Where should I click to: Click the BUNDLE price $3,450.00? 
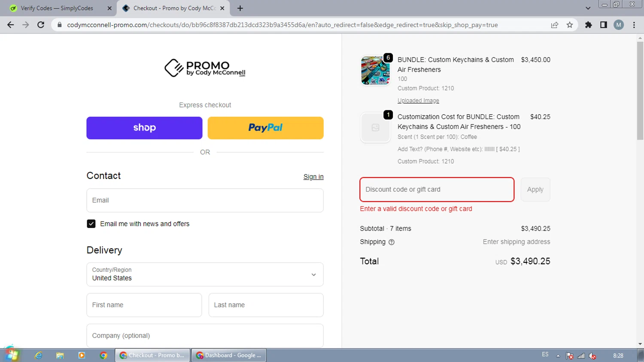pyautogui.click(x=535, y=60)
